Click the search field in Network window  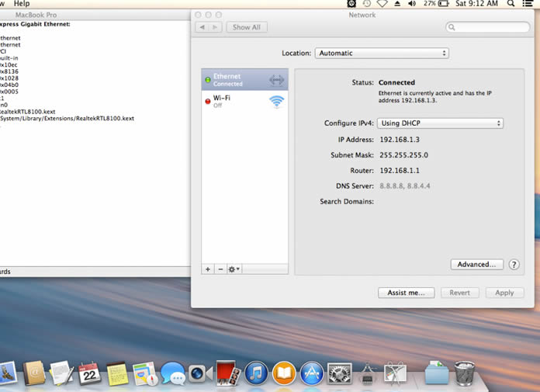pos(488,27)
